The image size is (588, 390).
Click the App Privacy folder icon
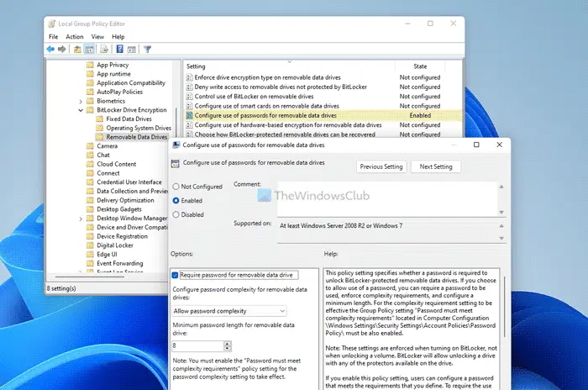(90, 65)
